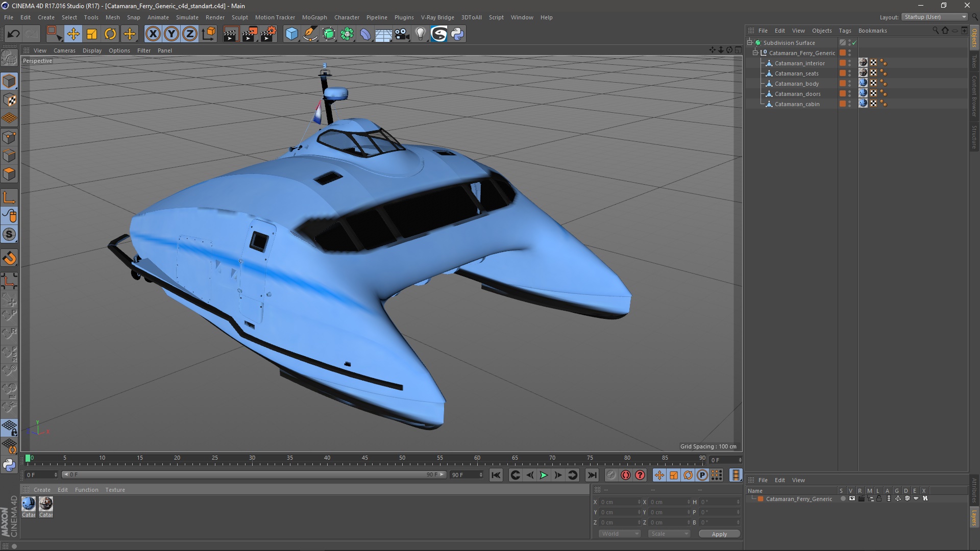Toggle visibility dots for Catamaran_cabin
Screen dimensions: 980x551
coord(850,104)
